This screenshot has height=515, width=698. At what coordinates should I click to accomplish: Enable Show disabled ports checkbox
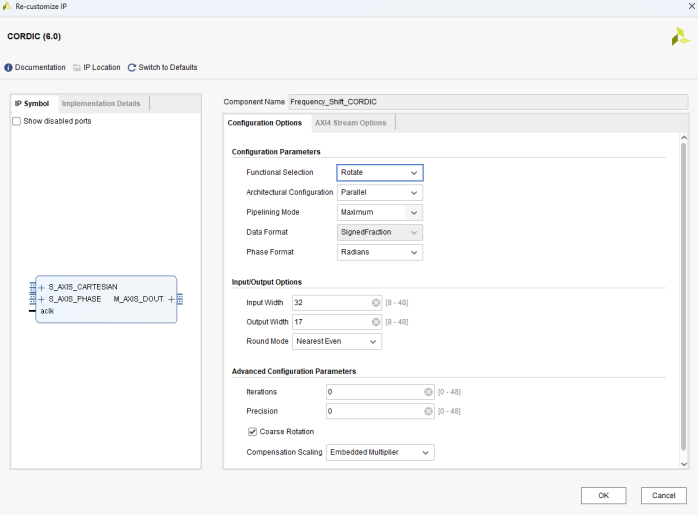[x=16, y=121]
